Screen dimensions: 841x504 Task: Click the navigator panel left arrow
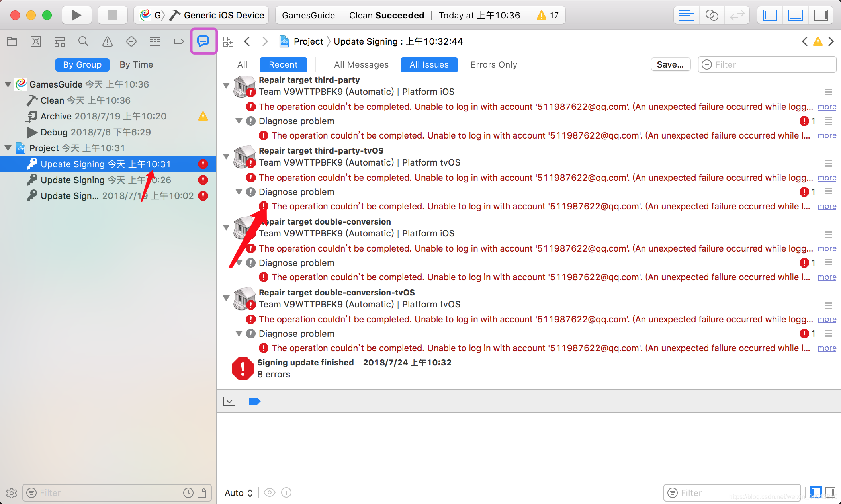247,41
